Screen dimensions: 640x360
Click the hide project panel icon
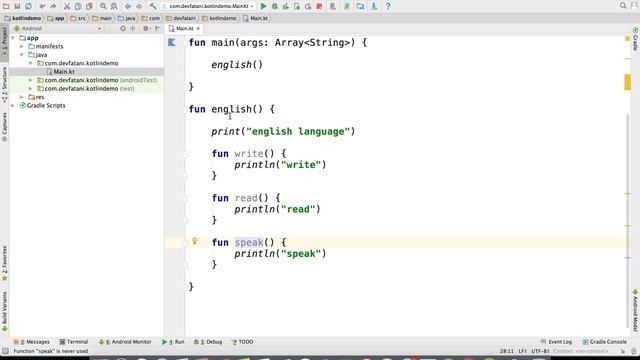click(x=157, y=29)
